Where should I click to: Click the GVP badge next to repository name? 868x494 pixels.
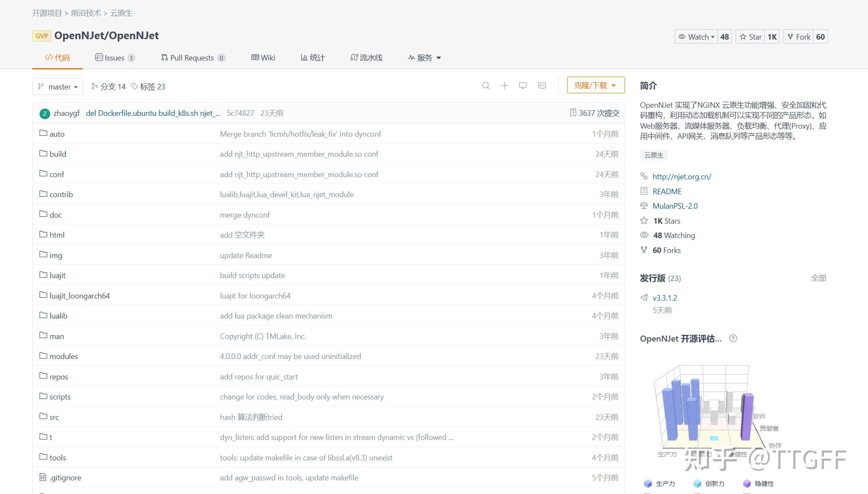click(x=41, y=36)
